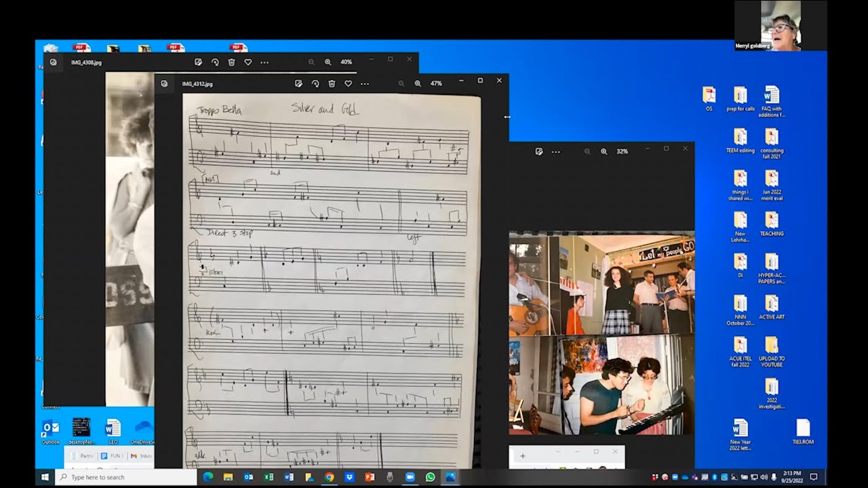Click the Windows Start button
The image size is (868, 488).
pyautogui.click(x=45, y=477)
